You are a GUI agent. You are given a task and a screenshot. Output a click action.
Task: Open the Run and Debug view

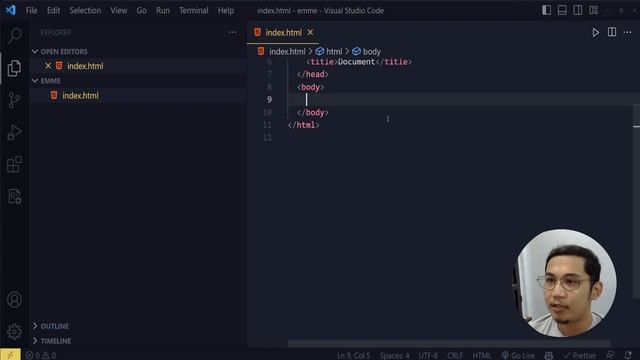pyautogui.click(x=14, y=132)
